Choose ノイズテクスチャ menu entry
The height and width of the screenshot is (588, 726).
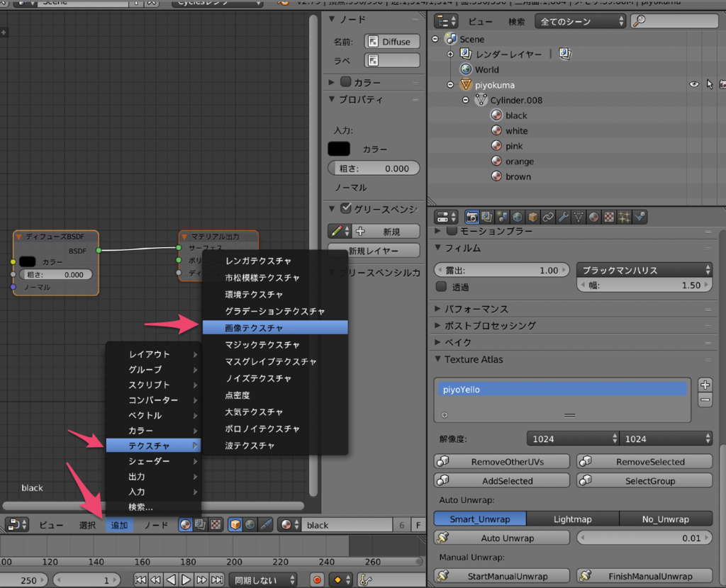tap(275, 378)
